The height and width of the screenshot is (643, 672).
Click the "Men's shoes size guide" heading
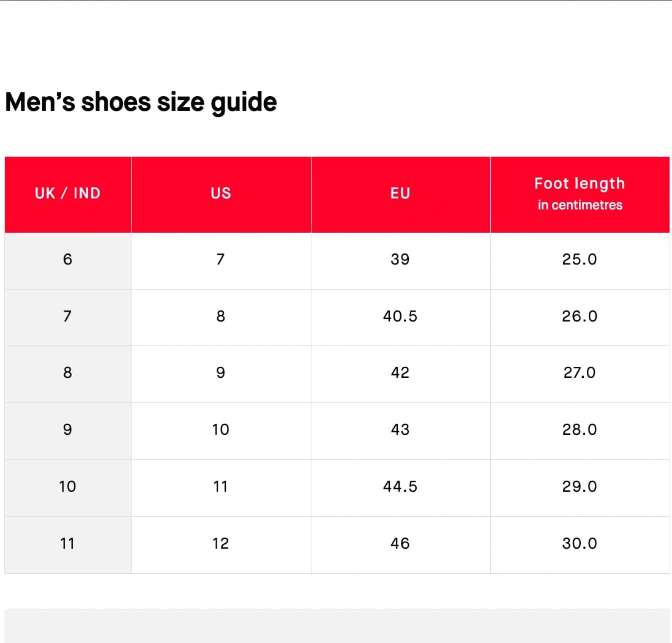pyautogui.click(x=141, y=102)
